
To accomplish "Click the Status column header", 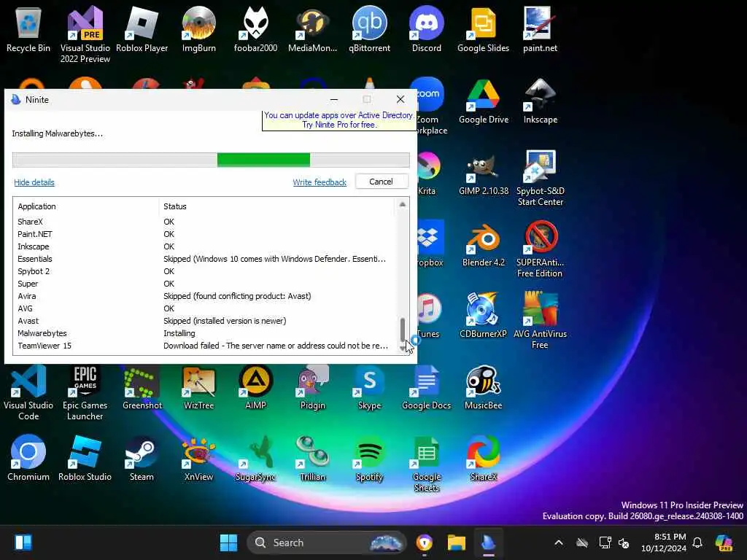I will point(278,206).
